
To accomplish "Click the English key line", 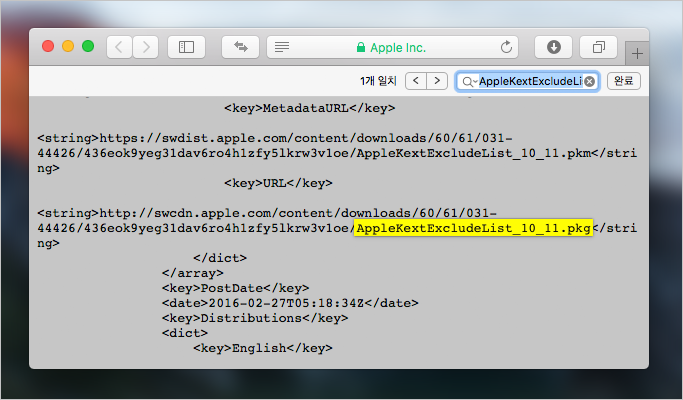I will [x=263, y=348].
